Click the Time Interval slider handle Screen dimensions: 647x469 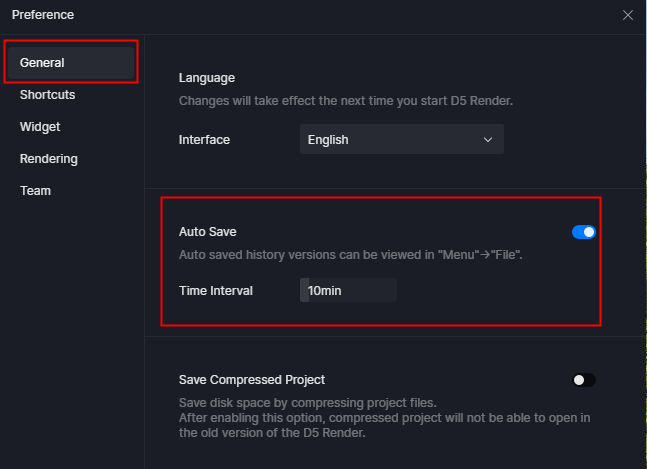[305, 290]
